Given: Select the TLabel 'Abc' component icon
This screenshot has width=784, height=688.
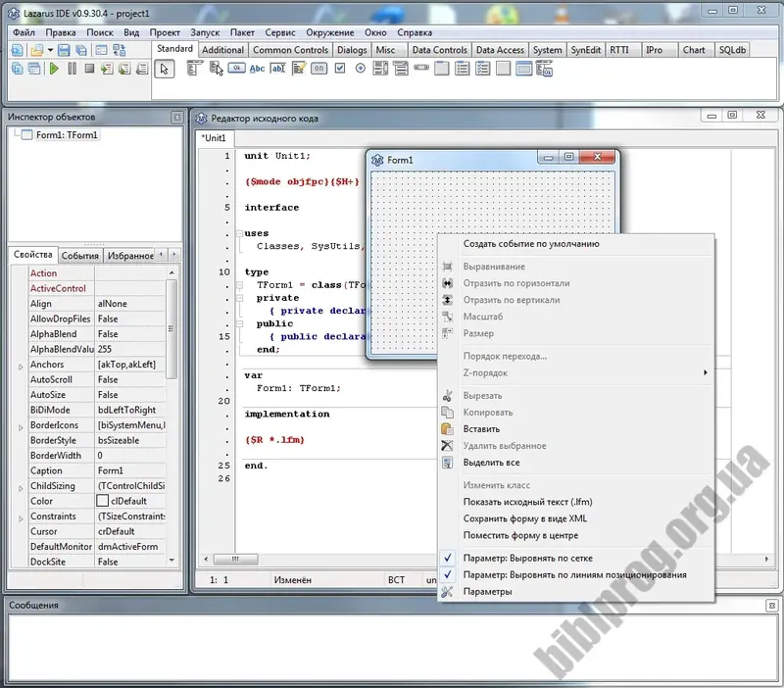Looking at the screenshot, I should click(257, 69).
